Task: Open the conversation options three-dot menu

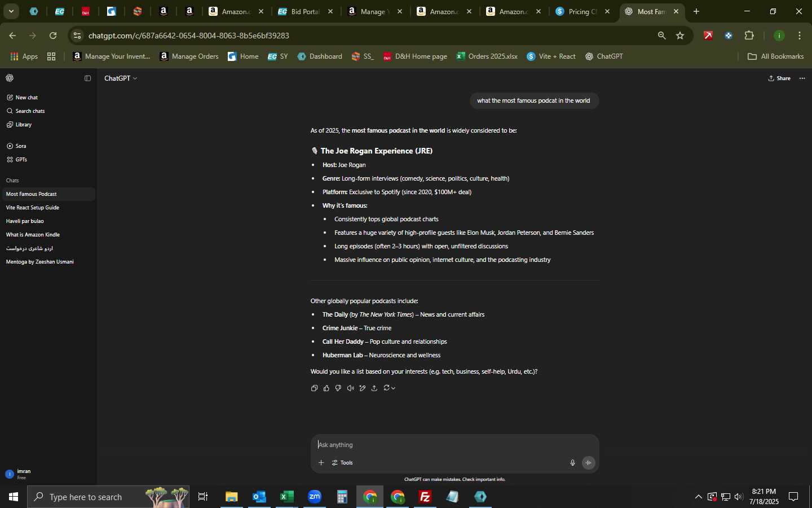Action: 802,78
